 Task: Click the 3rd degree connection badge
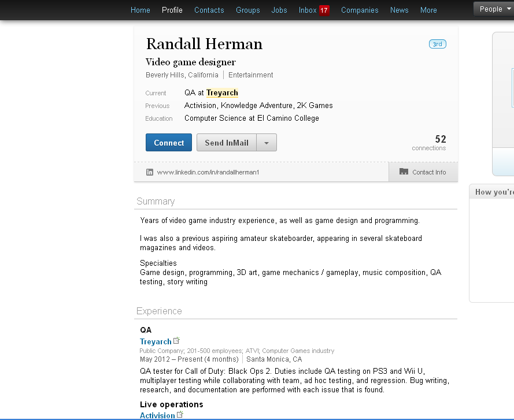pos(437,44)
